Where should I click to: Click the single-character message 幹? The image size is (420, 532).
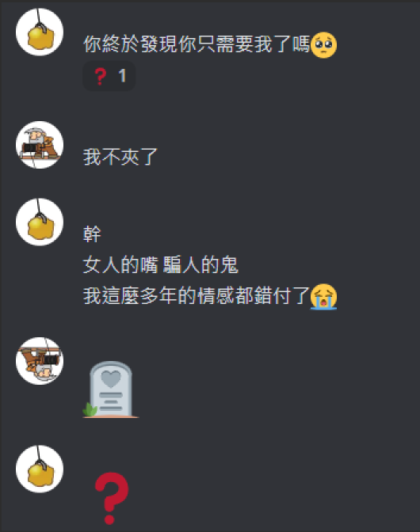pyautogui.click(x=92, y=234)
